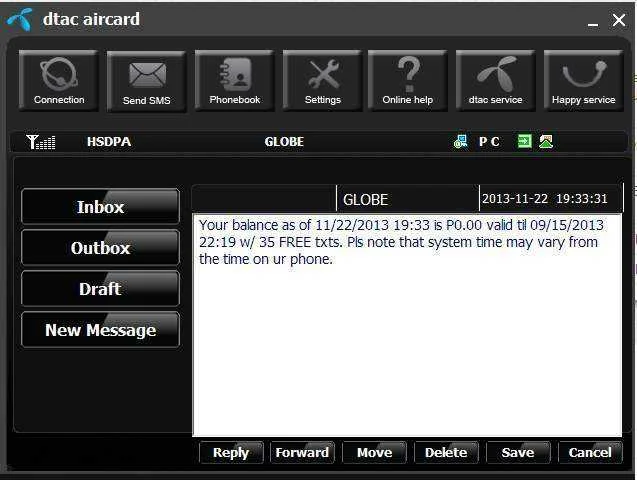Image resolution: width=637 pixels, height=480 pixels.
Task: Open the Connection panel
Action: (x=59, y=80)
